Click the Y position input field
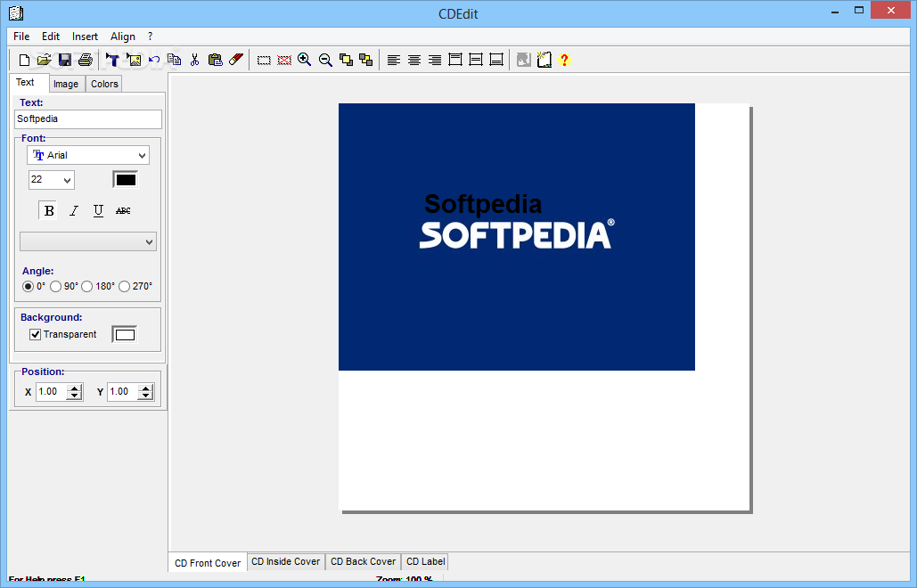This screenshot has width=917, height=588. (x=123, y=392)
